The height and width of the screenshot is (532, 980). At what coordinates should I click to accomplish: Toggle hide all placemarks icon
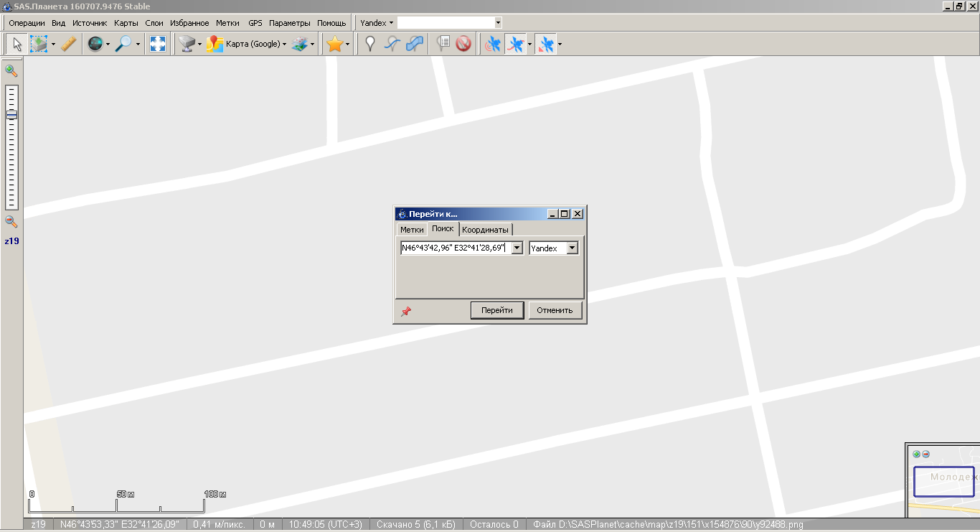pos(463,45)
